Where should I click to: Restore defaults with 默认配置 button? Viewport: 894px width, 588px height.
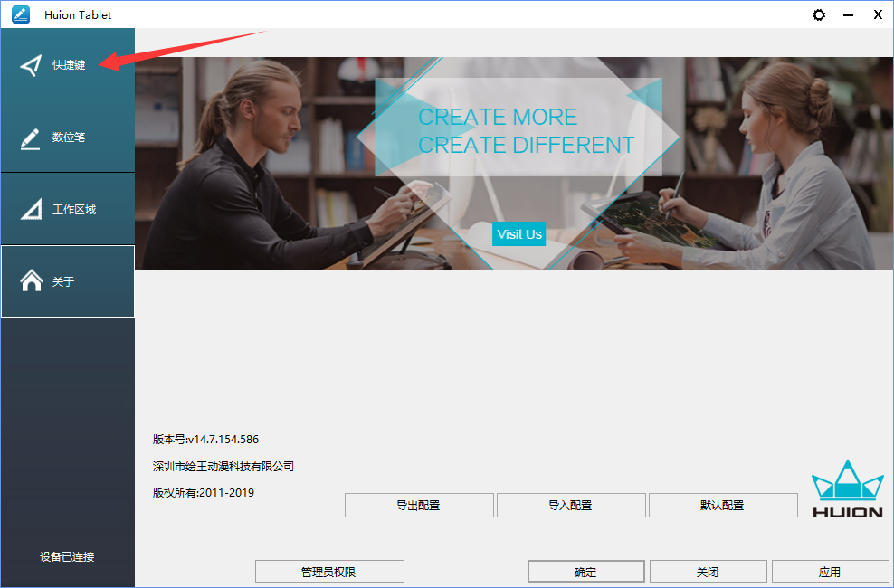click(723, 506)
